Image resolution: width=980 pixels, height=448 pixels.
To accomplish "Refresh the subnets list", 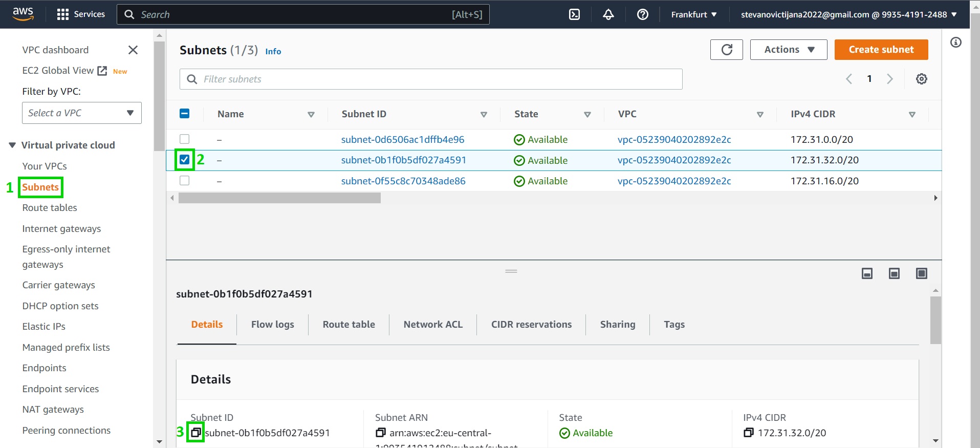I will pos(726,50).
